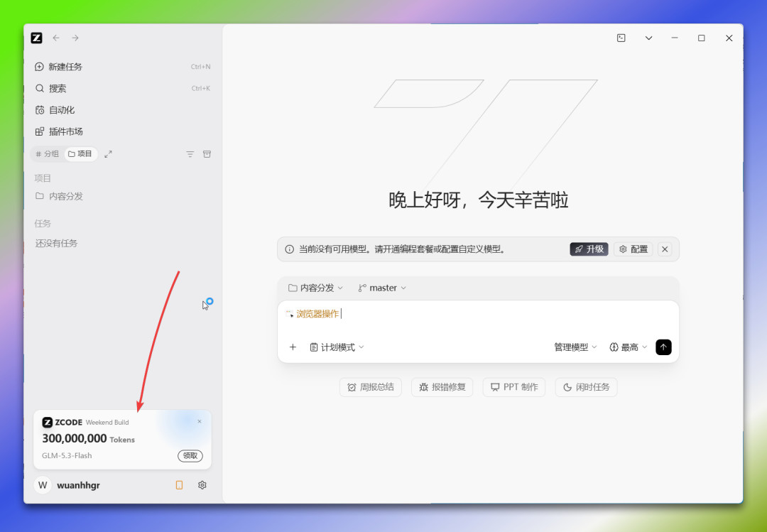Open the archive box icon in sidebar

click(x=207, y=154)
